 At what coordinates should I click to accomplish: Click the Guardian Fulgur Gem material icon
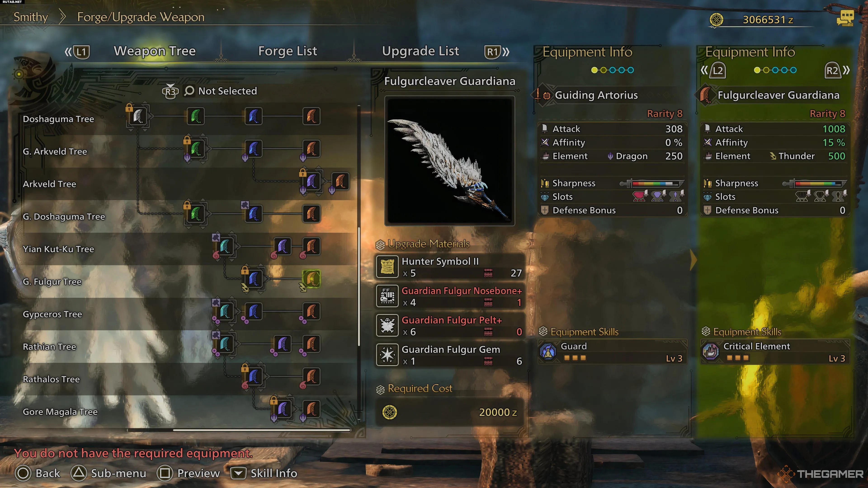[387, 355]
